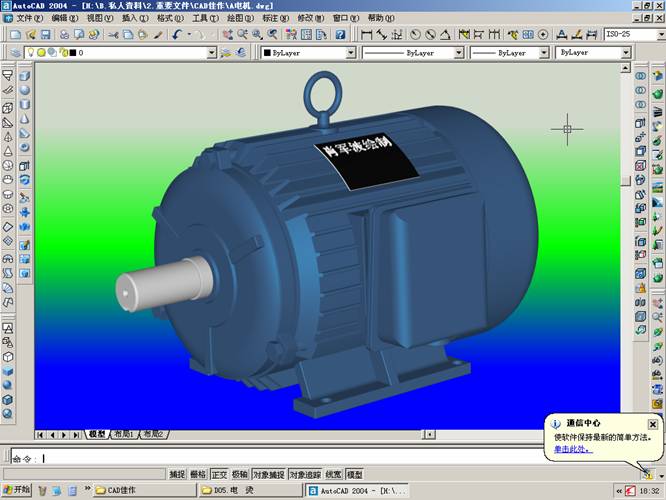Click the Center Mark tool
Screen dimensions: 666x500
543,35
